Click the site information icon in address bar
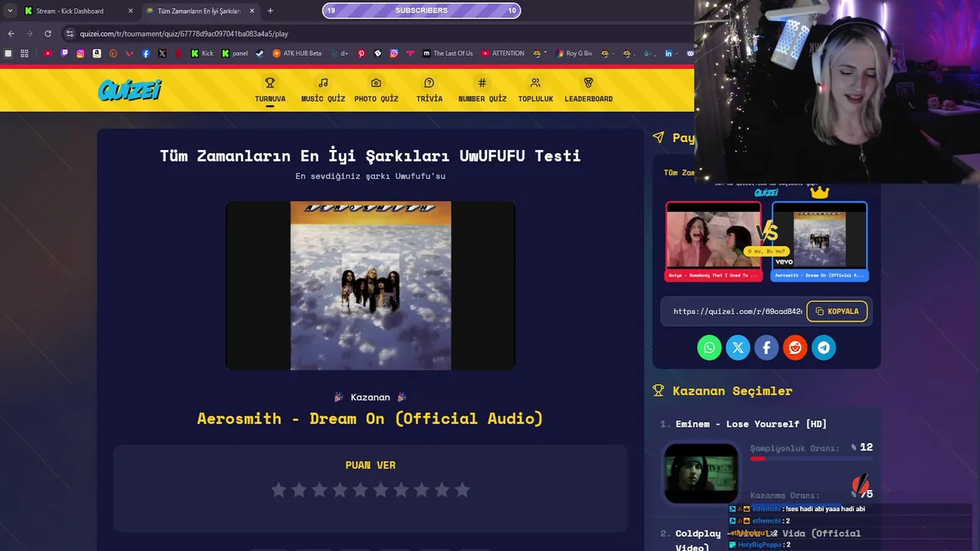The height and width of the screenshot is (551, 980). click(x=70, y=34)
